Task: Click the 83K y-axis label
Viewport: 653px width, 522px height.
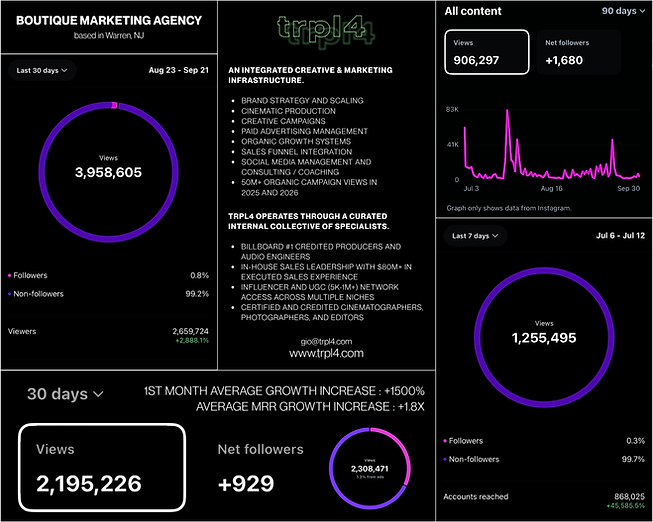Action: 452,110
